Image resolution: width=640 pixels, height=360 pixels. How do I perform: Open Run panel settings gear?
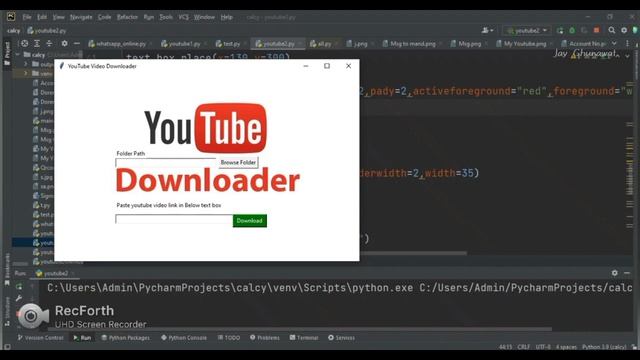point(615,273)
